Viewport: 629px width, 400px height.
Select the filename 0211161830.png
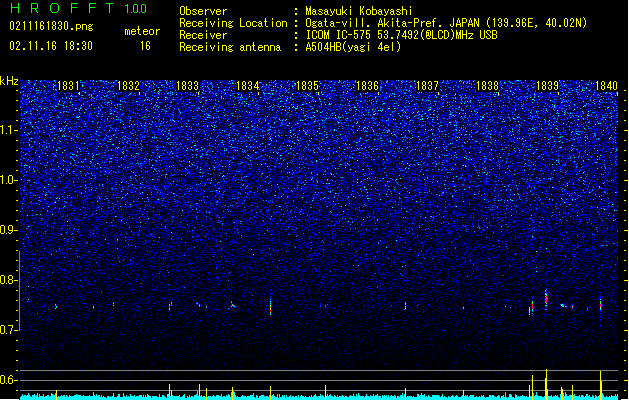[x=51, y=26]
